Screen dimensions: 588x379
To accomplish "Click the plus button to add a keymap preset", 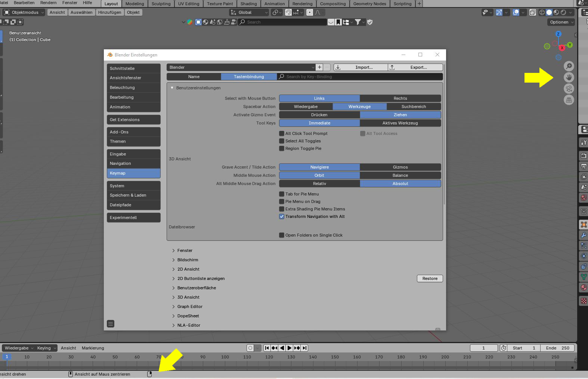I will click(319, 67).
